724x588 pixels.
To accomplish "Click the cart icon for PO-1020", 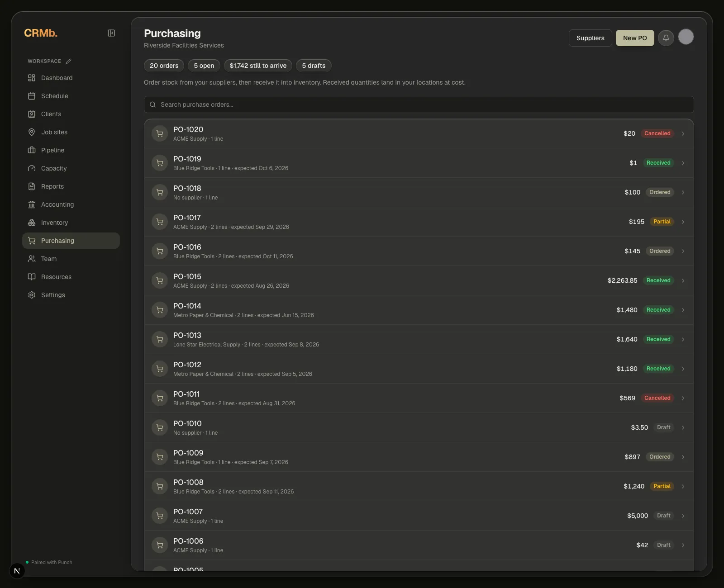I will [160, 133].
